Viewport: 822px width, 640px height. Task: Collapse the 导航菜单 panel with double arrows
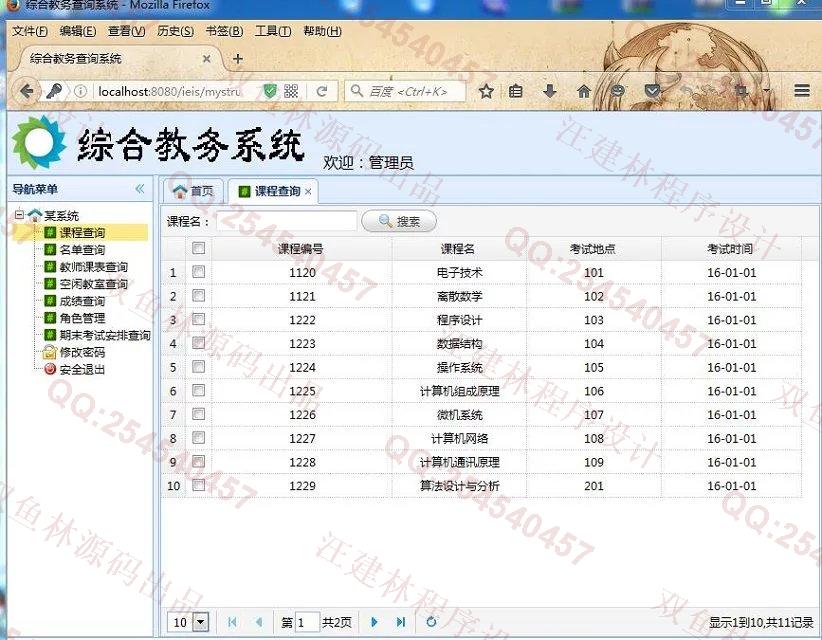[x=139, y=189]
